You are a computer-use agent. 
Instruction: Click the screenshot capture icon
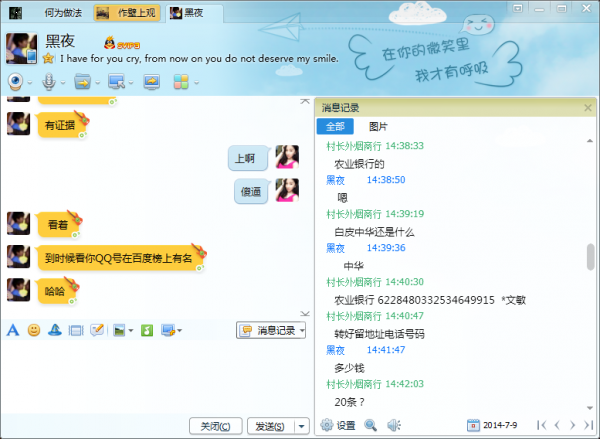tap(168, 330)
